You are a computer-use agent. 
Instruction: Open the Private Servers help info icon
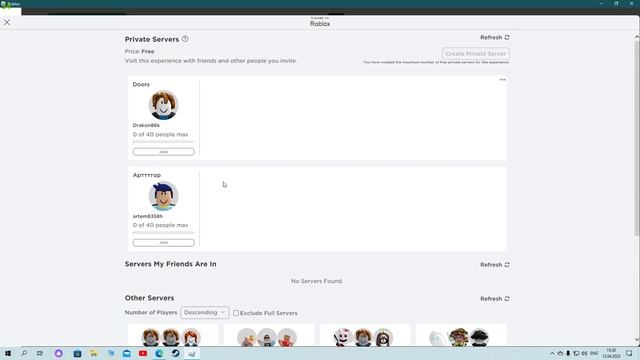point(185,39)
